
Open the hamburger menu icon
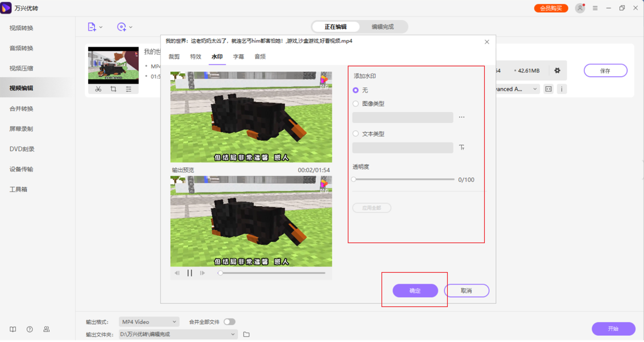click(x=595, y=8)
